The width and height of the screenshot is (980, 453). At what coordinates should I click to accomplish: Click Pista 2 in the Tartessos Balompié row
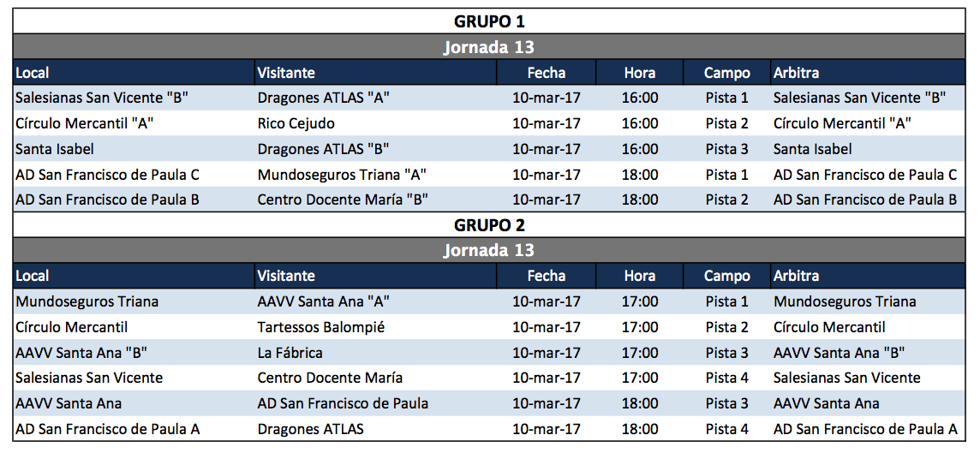point(726,327)
